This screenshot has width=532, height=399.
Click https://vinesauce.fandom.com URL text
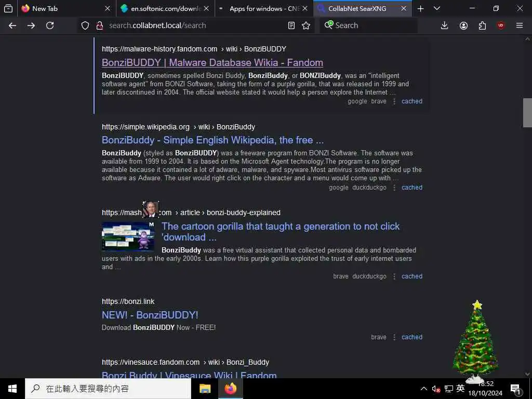[151, 362]
